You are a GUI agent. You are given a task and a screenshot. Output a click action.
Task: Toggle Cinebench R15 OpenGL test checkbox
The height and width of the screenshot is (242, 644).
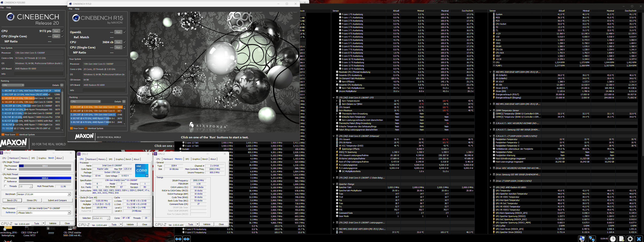coord(125,32)
